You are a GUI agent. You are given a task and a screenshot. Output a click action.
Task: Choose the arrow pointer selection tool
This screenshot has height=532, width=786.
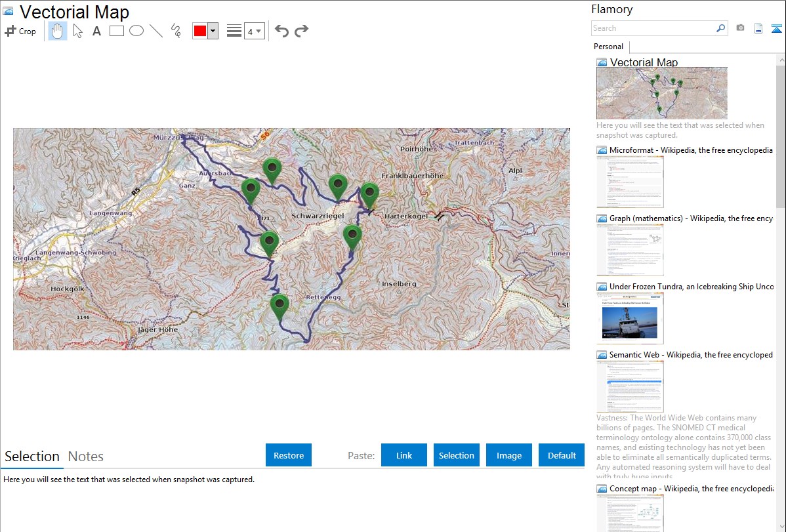[x=77, y=31]
